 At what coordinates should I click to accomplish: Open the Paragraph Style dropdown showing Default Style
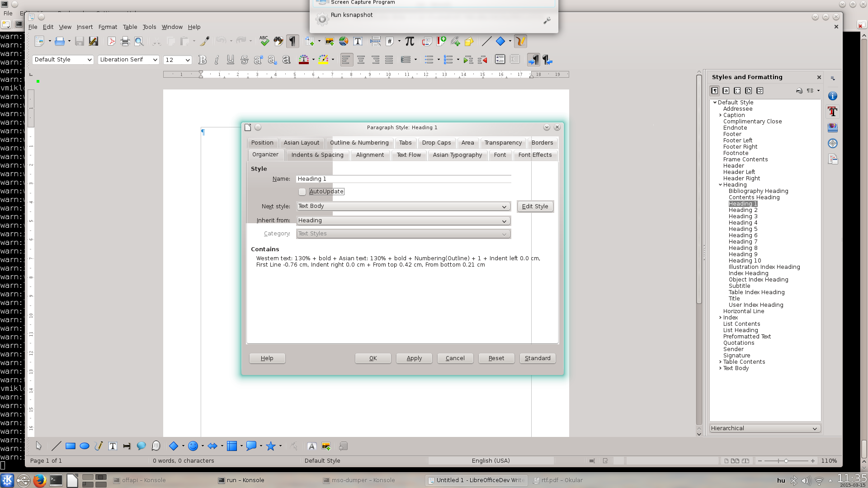[x=63, y=60]
